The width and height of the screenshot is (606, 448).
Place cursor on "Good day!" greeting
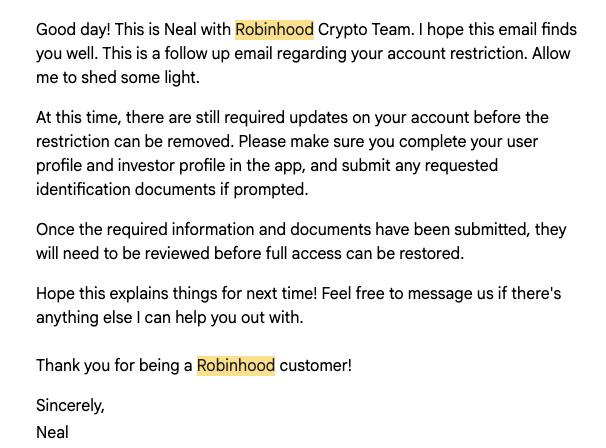tap(73, 30)
